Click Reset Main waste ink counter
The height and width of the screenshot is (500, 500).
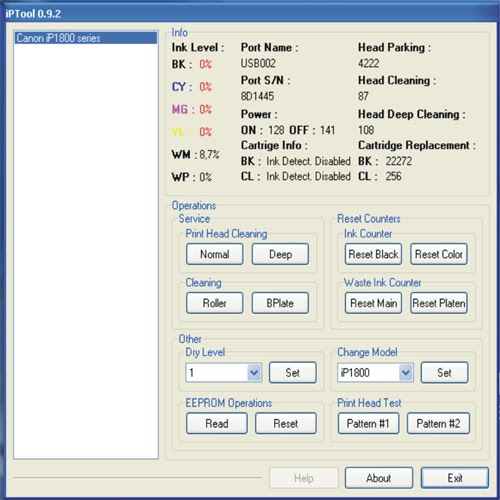pyautogui.click(x=373, y=303)
